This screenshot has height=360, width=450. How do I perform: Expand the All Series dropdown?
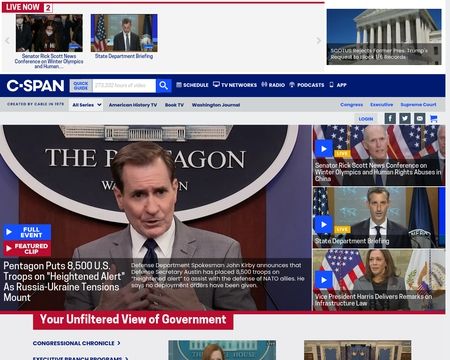point(86,105)
